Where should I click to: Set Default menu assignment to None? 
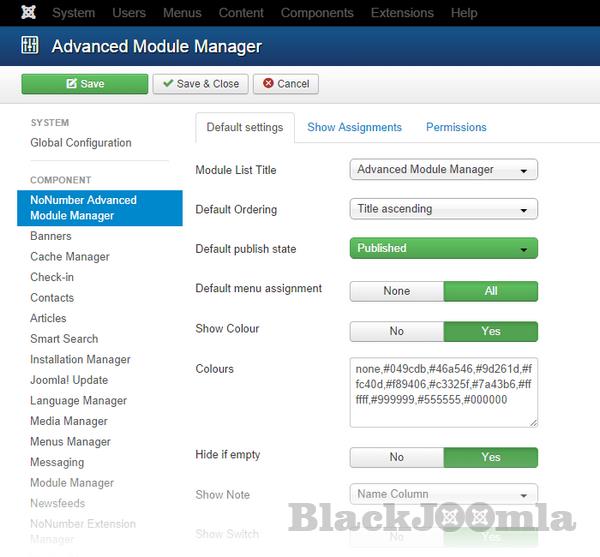(x=396, y=291)
